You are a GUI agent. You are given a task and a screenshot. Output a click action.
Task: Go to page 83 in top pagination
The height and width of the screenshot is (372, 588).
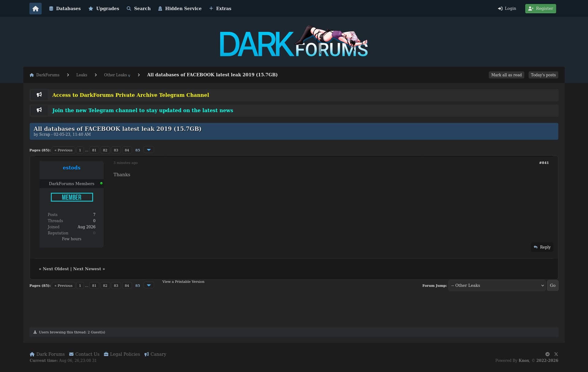coord(116,150)
